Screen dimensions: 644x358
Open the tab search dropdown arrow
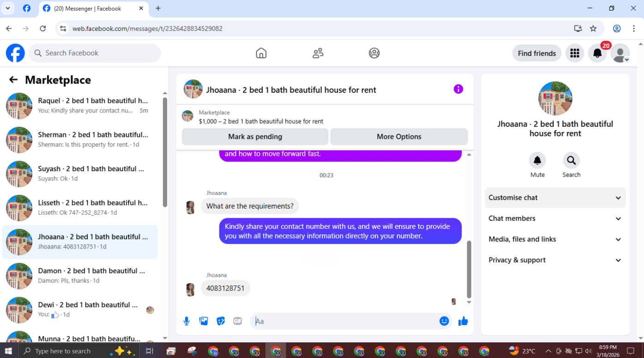(8, 8)
